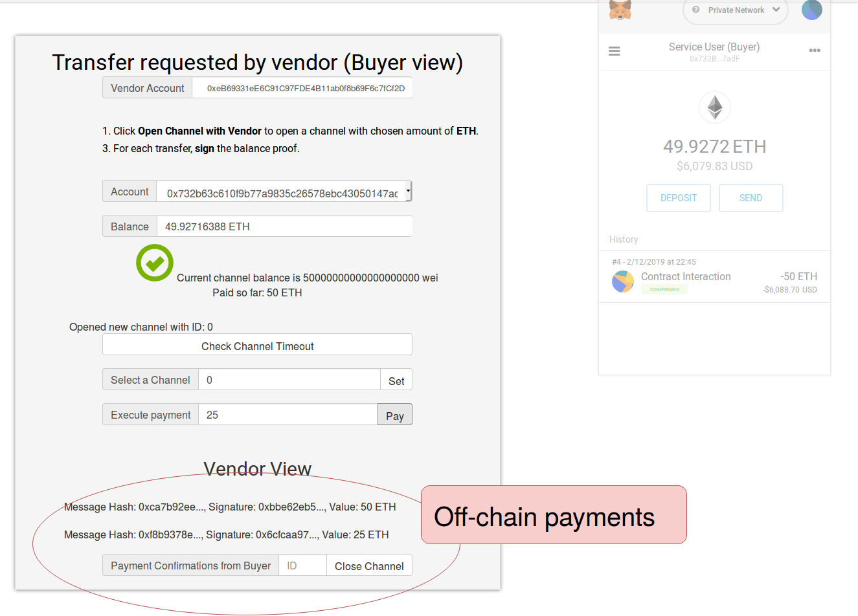Click the Service User (Buyer) account name
This screenshot has width=858, height=616.
click(x=714, y=47)
